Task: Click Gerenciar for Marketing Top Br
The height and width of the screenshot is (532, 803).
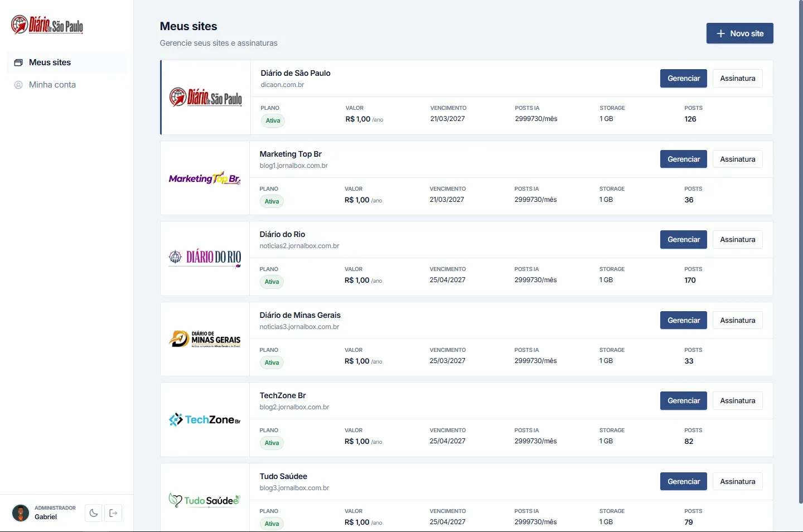Action: [x=684, y=159]
